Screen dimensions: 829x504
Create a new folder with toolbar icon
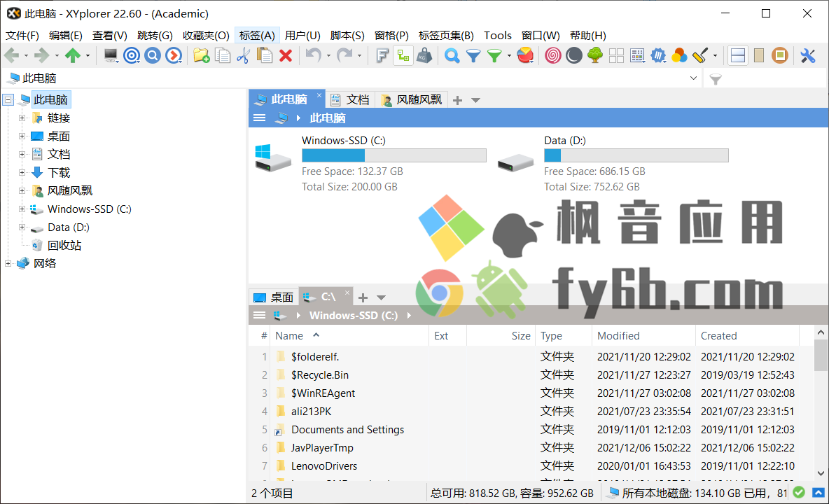202,55
